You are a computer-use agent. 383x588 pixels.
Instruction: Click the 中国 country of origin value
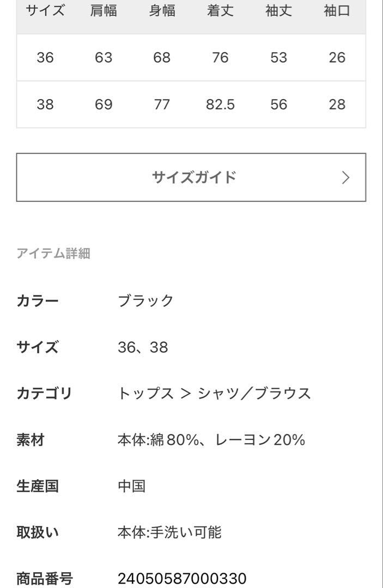(132, 486)
